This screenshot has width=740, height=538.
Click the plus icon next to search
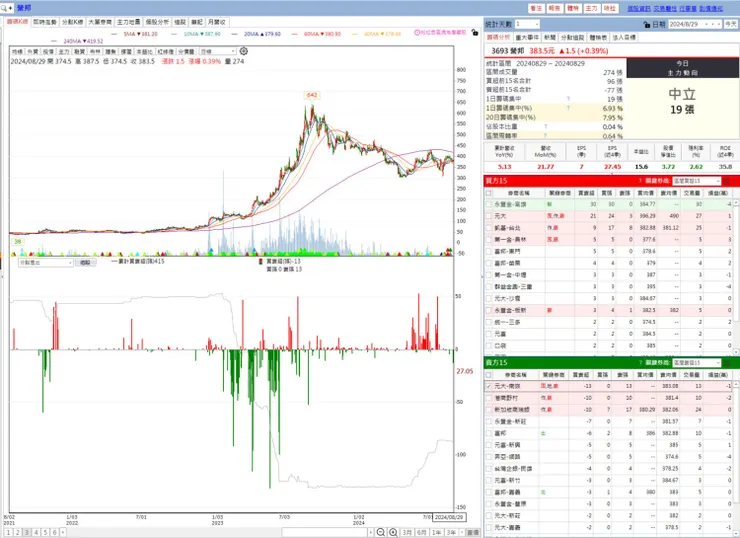[x=10, y=8]
